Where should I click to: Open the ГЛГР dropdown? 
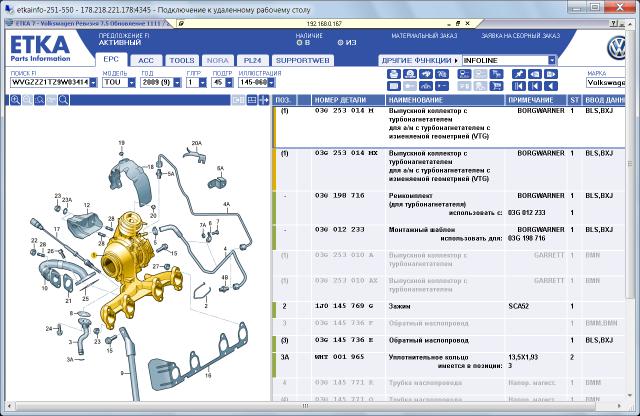tap(202, 82)
